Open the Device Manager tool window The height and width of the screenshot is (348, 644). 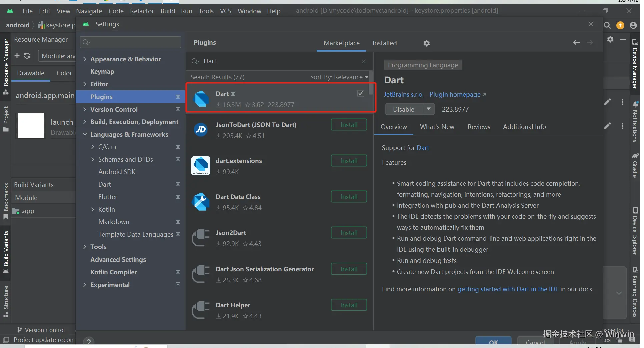click(635, 63)
